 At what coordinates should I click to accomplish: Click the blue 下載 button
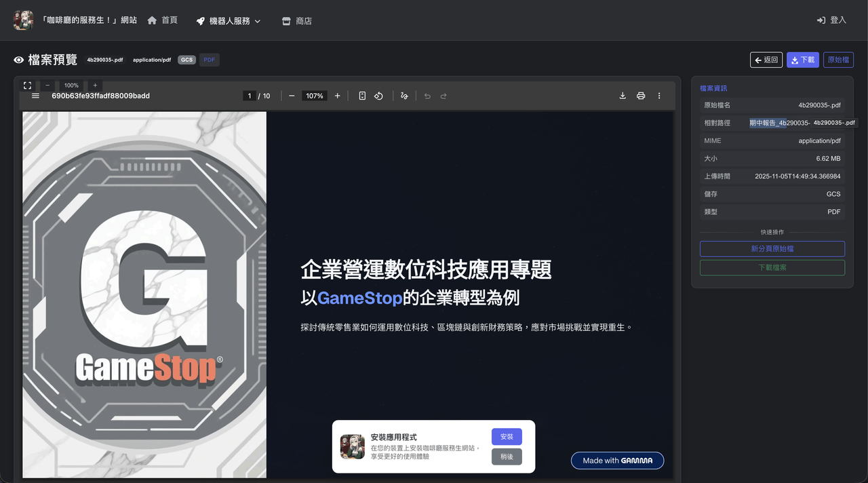(803, 60)
